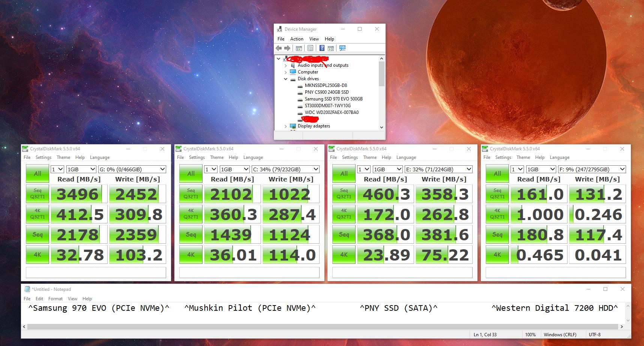Click into the comment field of the G: window
The image size is (644, 346).
96,272
